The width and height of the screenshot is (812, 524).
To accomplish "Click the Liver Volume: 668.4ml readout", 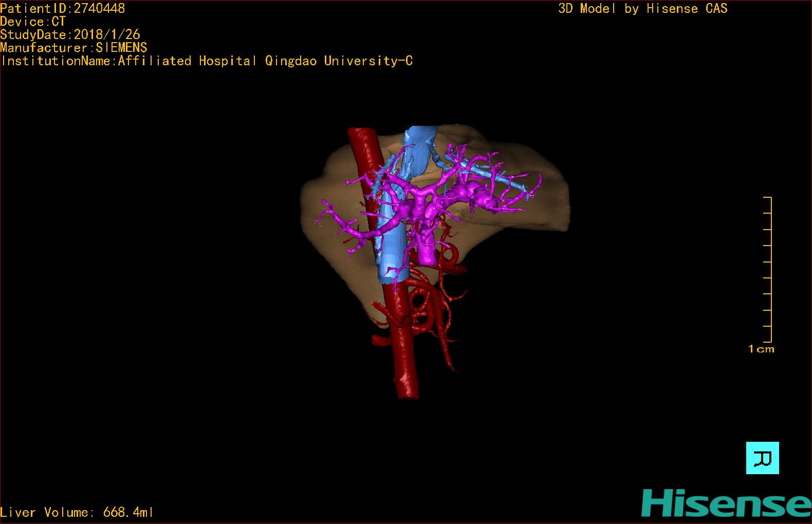I will (77, 512).
